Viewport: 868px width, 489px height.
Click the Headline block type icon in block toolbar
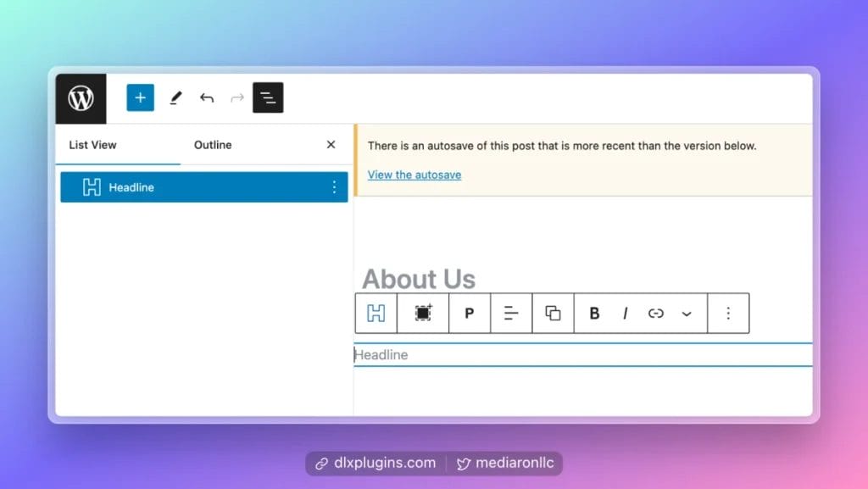pos(376,314)
